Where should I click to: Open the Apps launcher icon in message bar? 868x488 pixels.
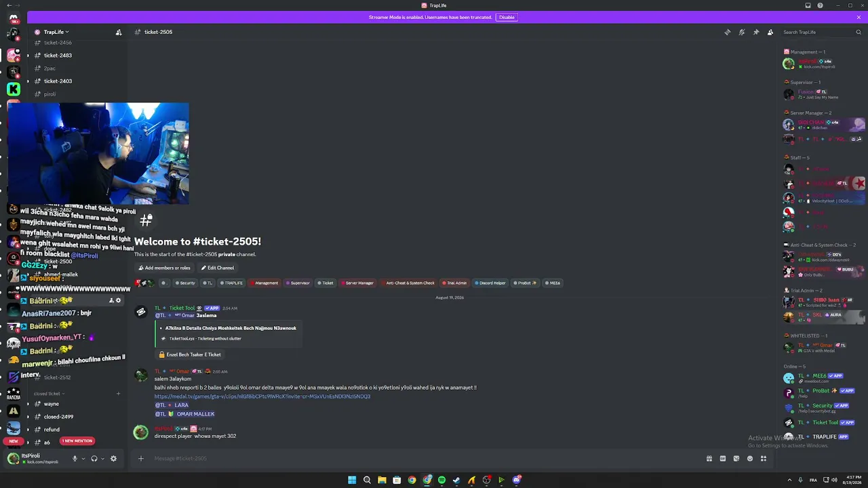point(764,459)
